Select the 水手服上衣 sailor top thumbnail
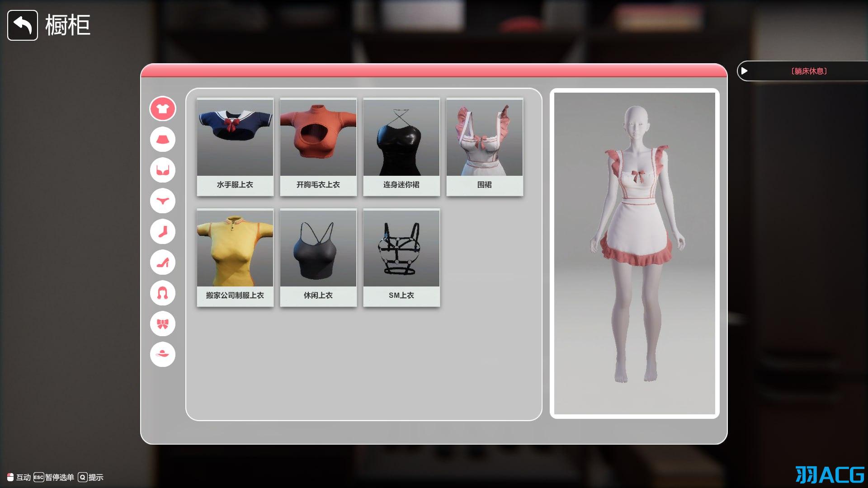The image size is (868, 488). point(235,137)
